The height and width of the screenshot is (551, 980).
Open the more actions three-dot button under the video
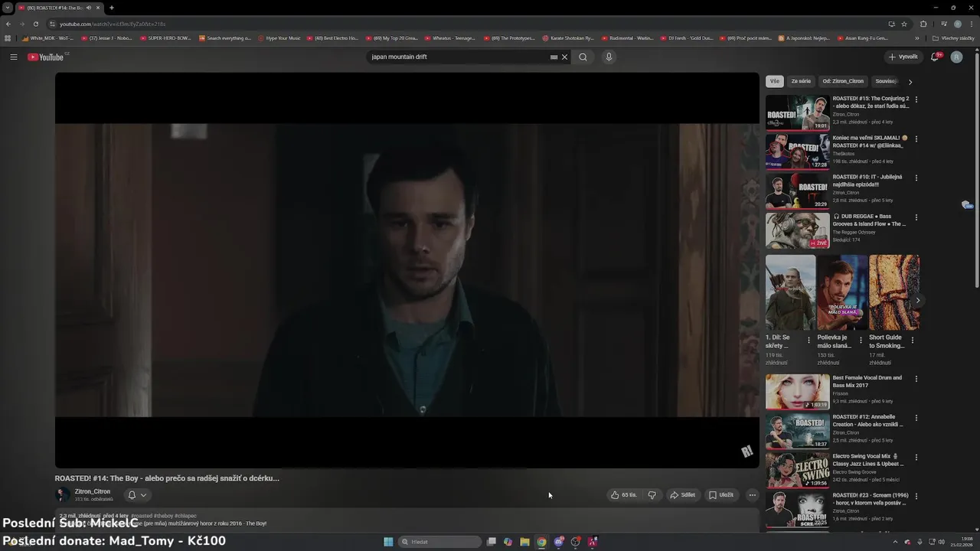point(752,495)
